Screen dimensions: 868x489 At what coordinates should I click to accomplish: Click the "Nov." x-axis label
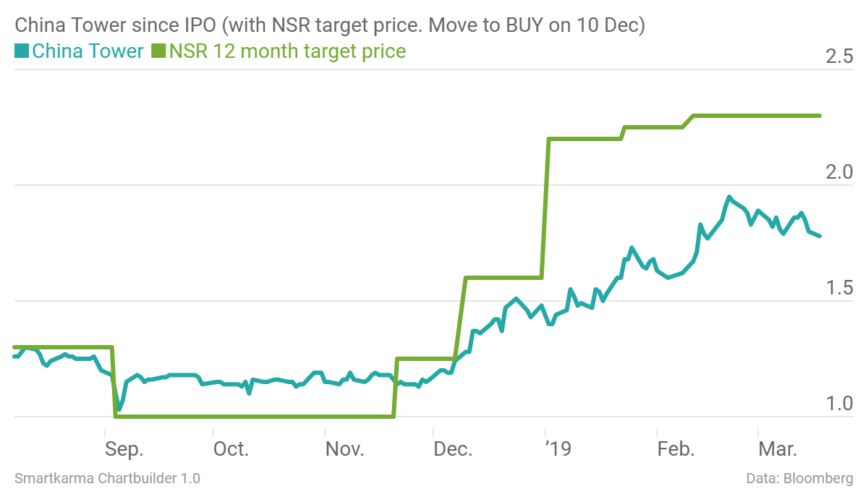344,449
